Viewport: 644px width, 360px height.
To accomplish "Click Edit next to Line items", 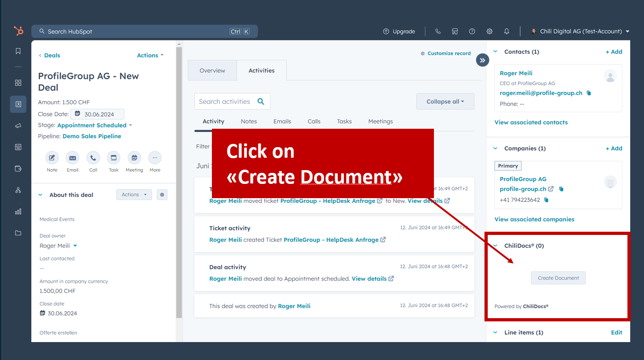I will [x=616, y=332].
